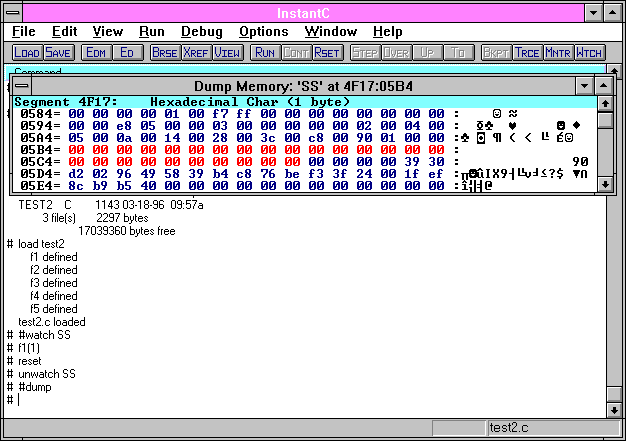Click the Wtch watch button
The height and width of the screenshot is (441, 626).
589,52
